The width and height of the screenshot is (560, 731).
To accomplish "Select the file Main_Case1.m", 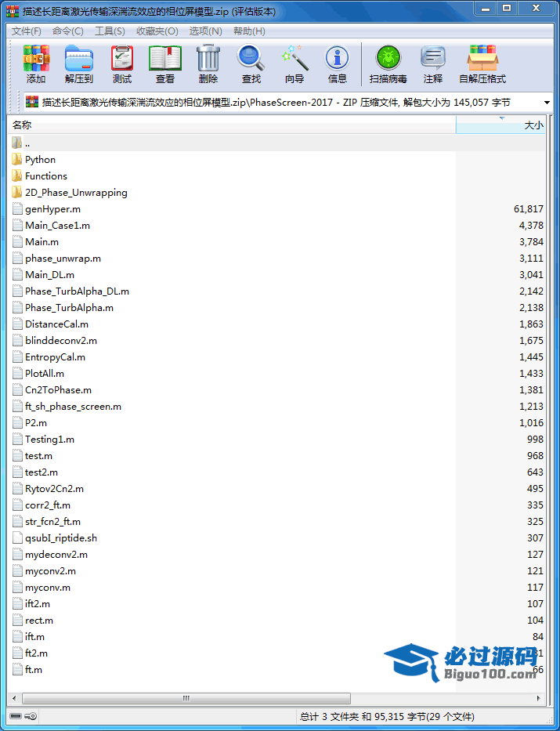I will tap(57, 225).
